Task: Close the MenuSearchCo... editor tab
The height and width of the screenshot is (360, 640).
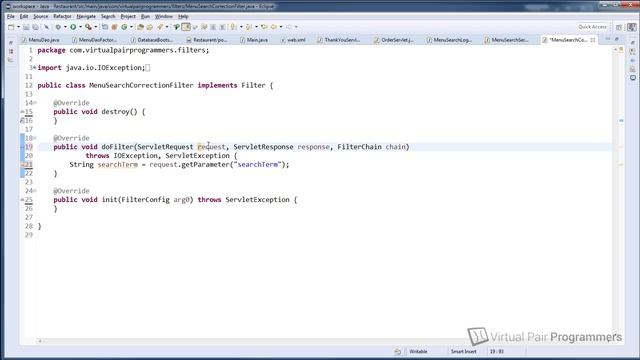Action: [x=592, y=40]
